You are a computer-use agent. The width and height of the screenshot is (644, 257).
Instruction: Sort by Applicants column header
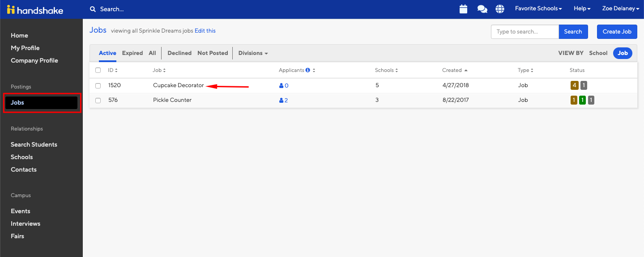(x=297, y=70)
